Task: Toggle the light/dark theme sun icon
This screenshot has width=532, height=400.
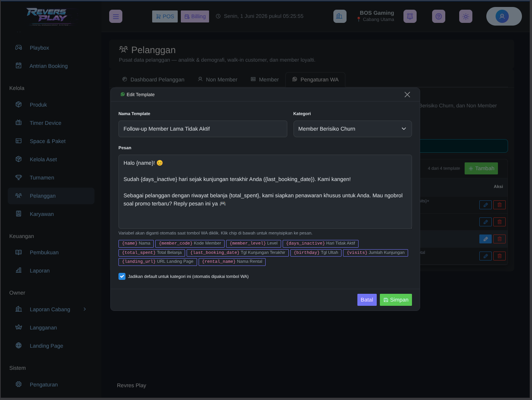Action: (466, 16)
